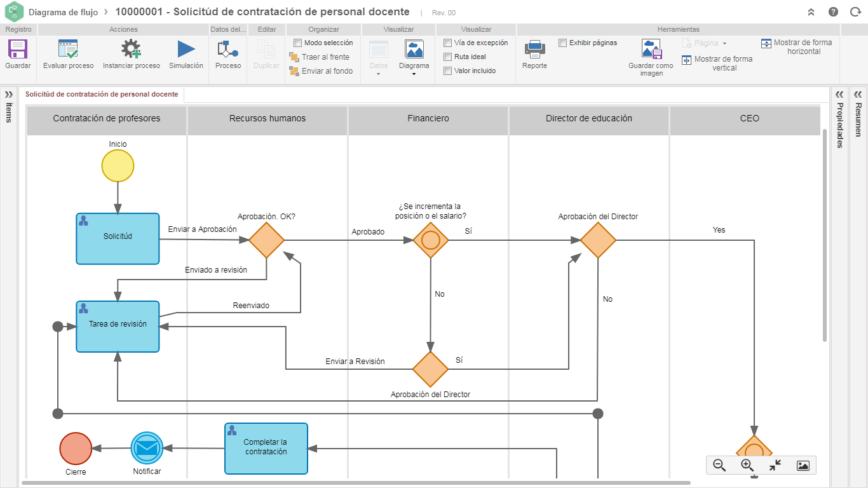Image resolution: width=868 pixels, height=488 pixels.
Task: Expand the Ítems side panel
Action: pyautogui.click(x=8, y=94)
